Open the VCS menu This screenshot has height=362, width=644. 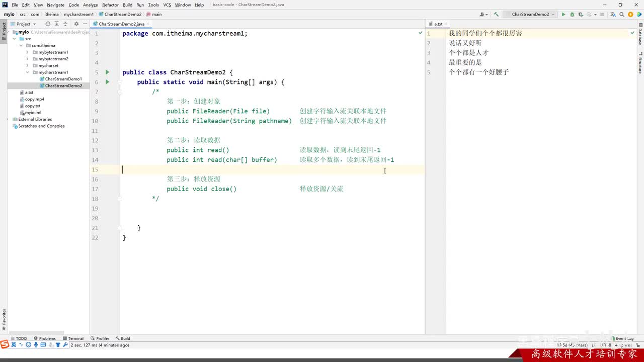[167, 5]
